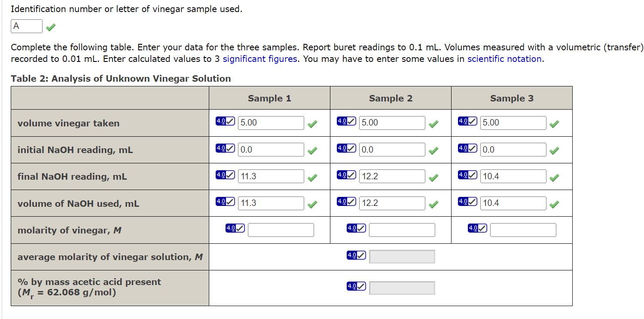The width and height of the screenshot is (644, 319).
Task: Click the checkmark beside Sample 2 final NaOH reading
Action: pyautogui.click(x=433, y=177)
